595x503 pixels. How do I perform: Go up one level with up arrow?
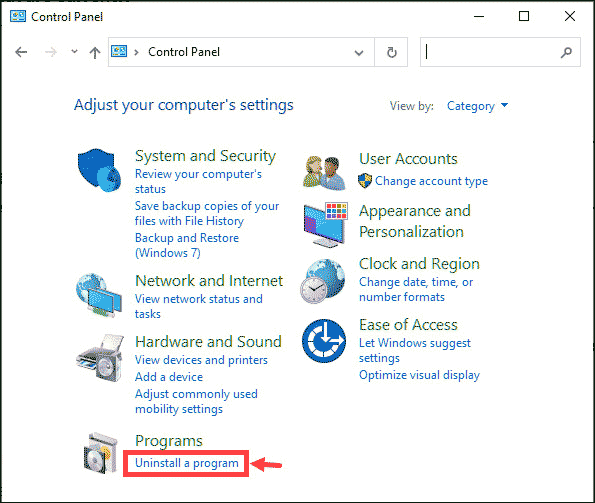[95, 52]
